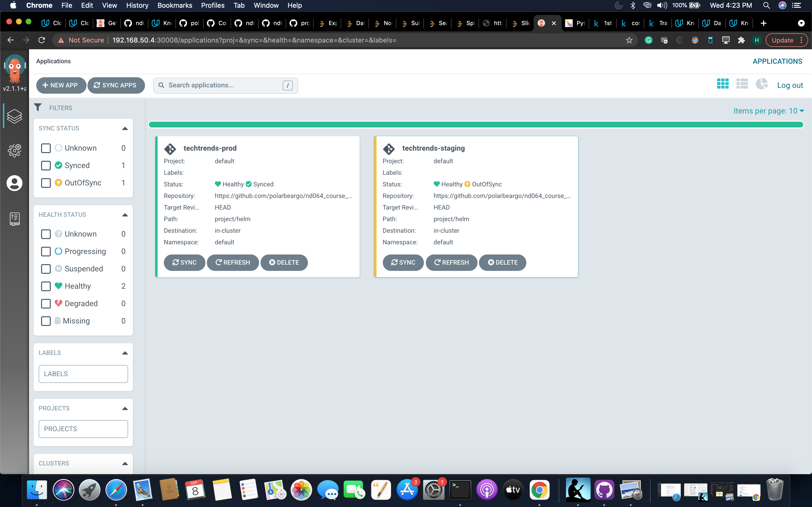Sync the techtrends-staging application
The image size is (812, 507).
(x=403, y=262)
